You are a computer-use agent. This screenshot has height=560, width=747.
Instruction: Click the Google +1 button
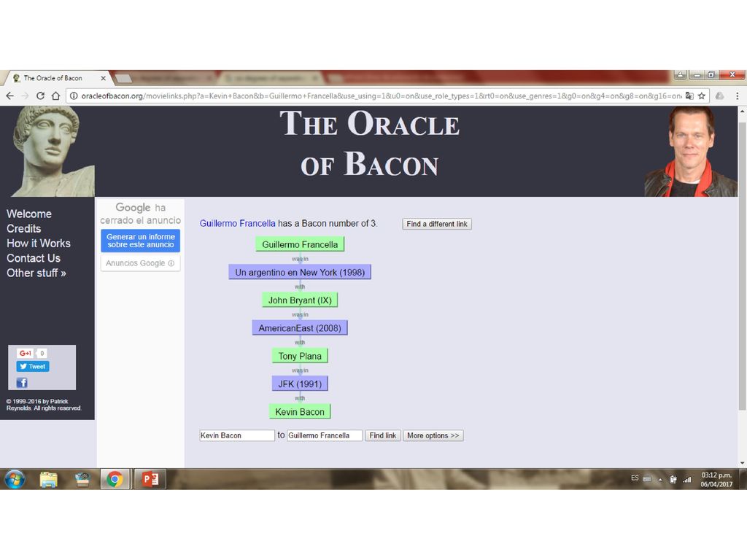26,353
